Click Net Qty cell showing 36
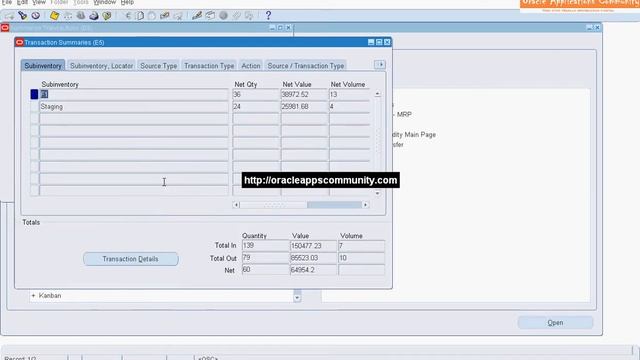 tap(256, 94)
